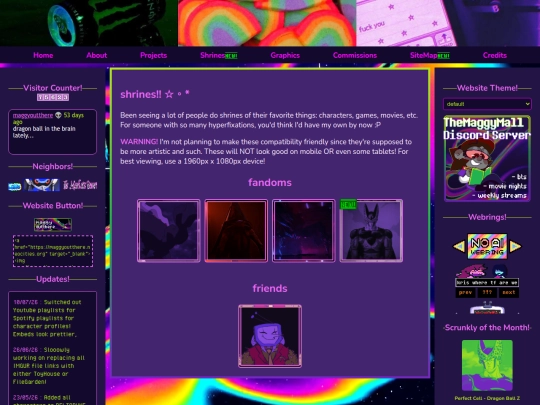Click the 'friends' section heading

click(270, 288)
